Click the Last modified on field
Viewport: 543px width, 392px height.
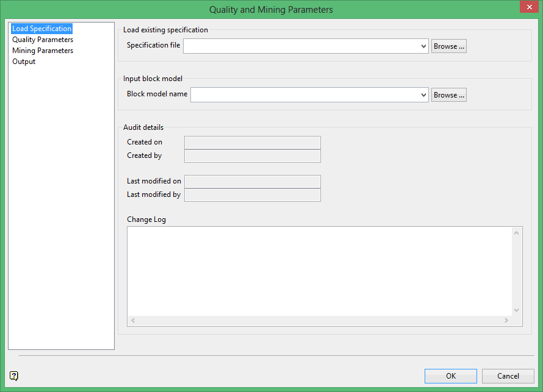[252, 182]
